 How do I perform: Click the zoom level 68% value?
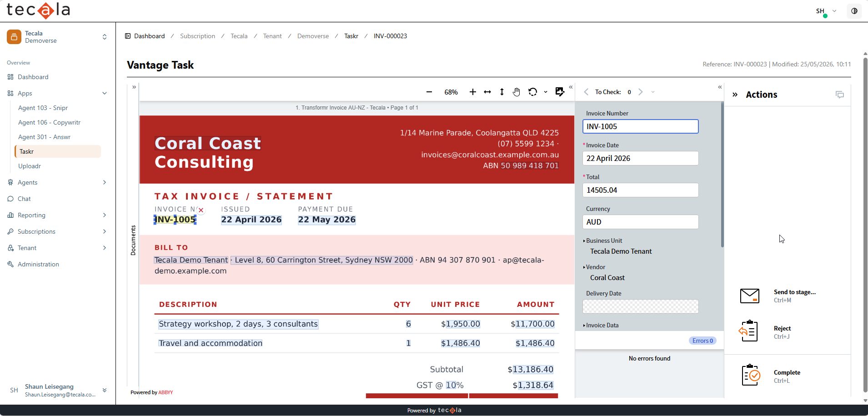click(x=451, y=92)
